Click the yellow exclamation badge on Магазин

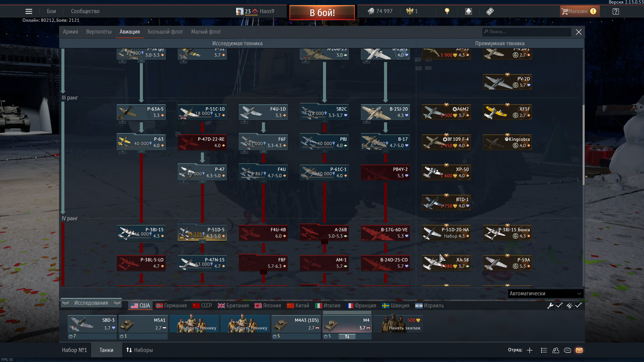click(593, 11)
